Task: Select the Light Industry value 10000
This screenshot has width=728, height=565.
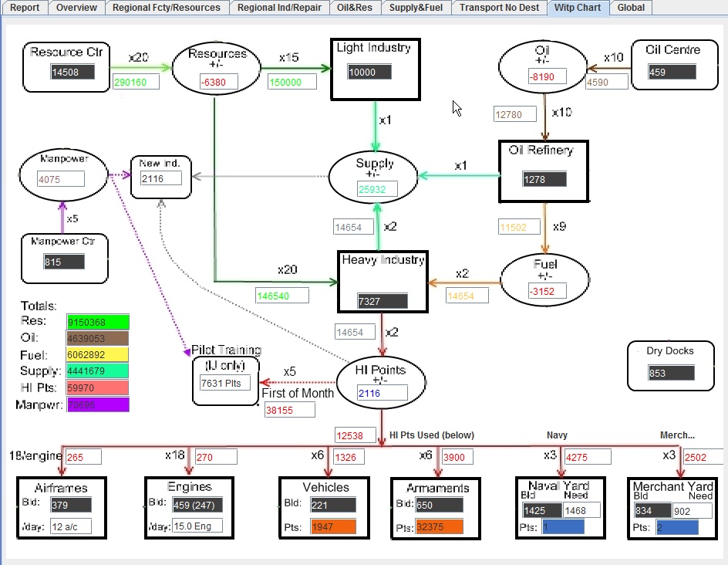Action: [x=369, y=72]
